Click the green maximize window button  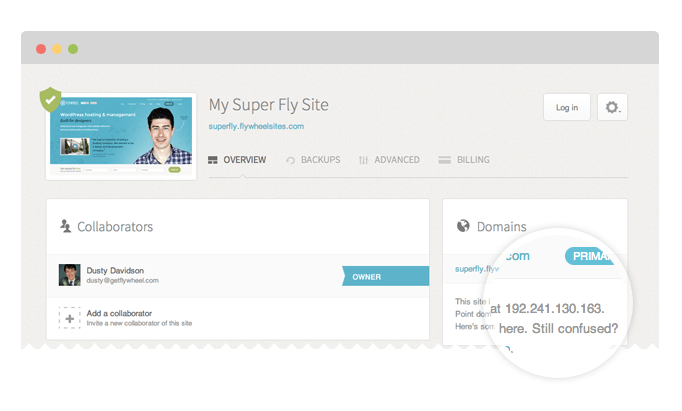73,49
